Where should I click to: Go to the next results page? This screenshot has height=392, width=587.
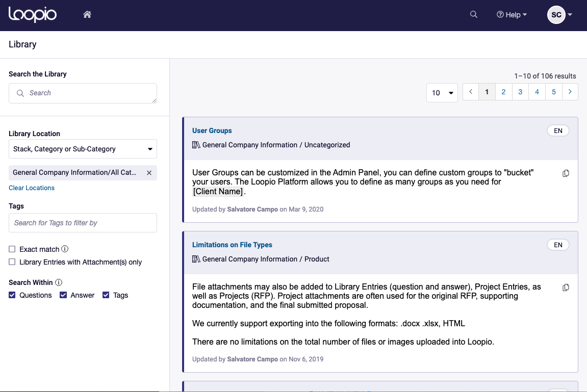point(570,92)
